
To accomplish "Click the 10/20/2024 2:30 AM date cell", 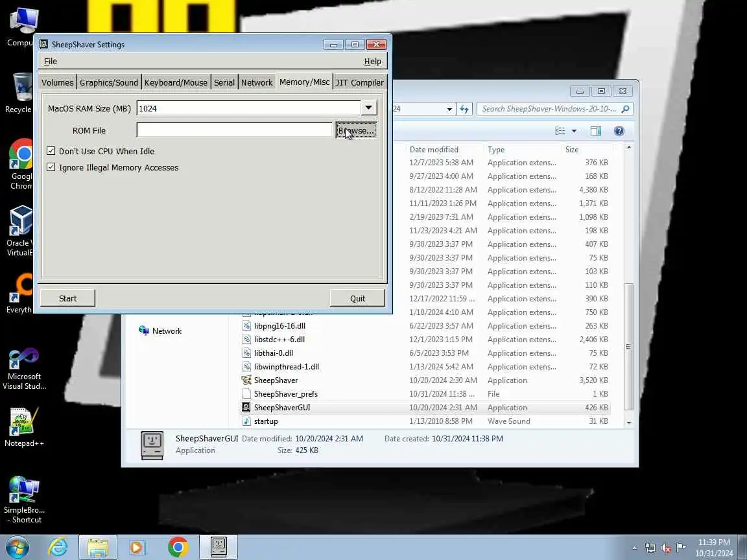I will [443, 380].
